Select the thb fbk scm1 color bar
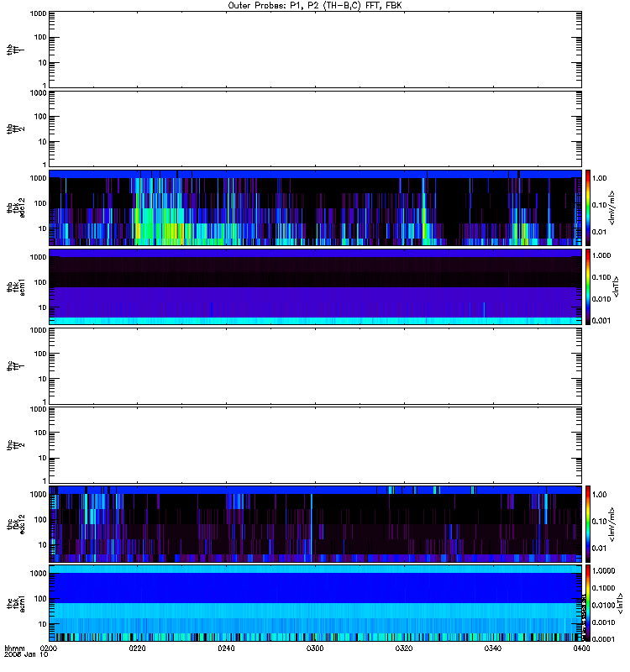630x672 pixels. (588, 286)
